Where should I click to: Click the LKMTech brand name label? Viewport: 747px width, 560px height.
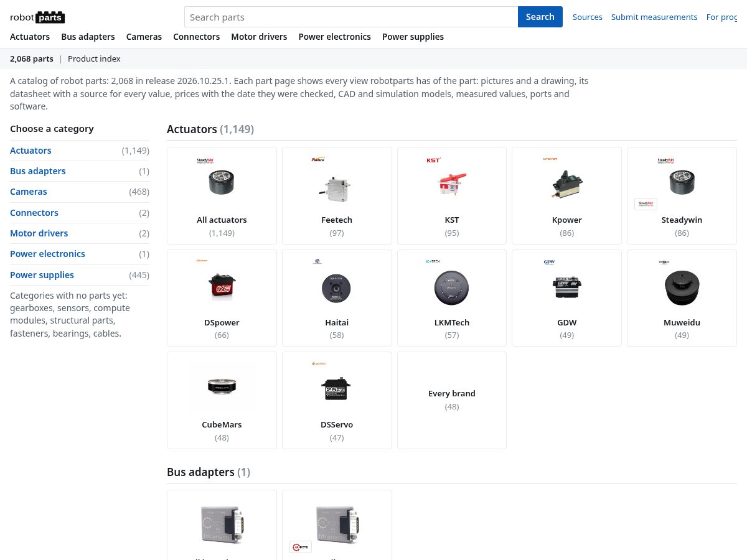[x=452, y=322]
